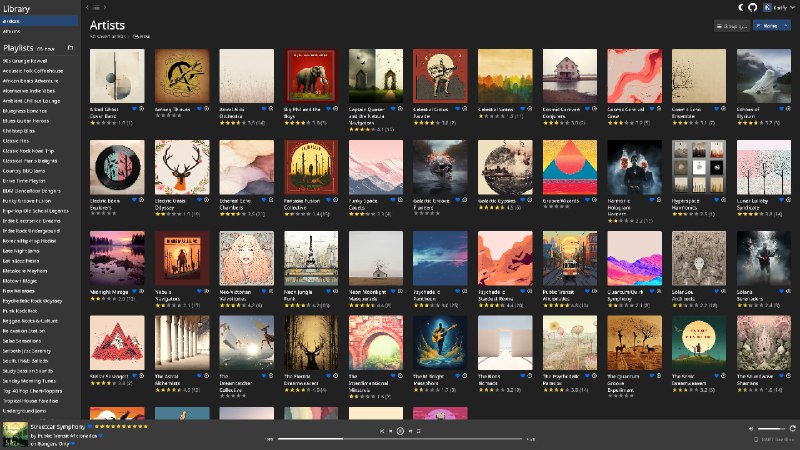Seek in the track progress slider
800x450 pixels.
tap(400, 438)
